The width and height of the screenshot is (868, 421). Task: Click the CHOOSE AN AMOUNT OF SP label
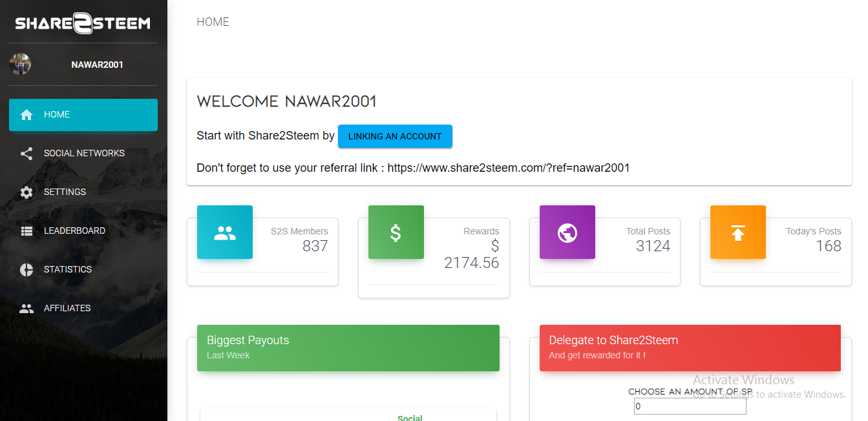[690, 392]
